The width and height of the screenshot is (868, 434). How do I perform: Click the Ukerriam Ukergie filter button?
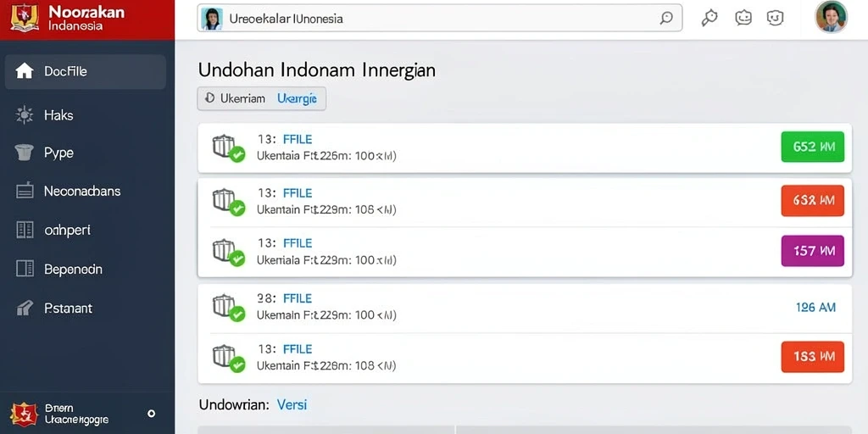pyautogui.click(x=261, y=98)
